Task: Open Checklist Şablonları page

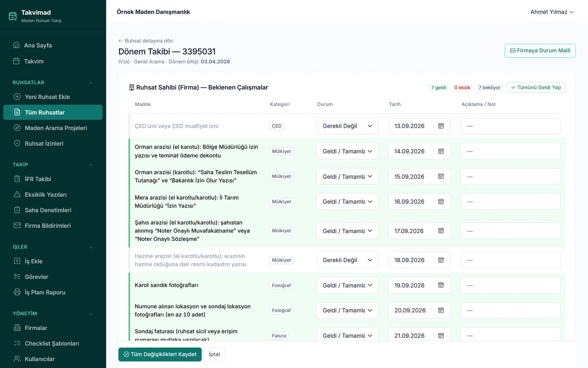Action: pyautogui.click(x=53, y=343)
